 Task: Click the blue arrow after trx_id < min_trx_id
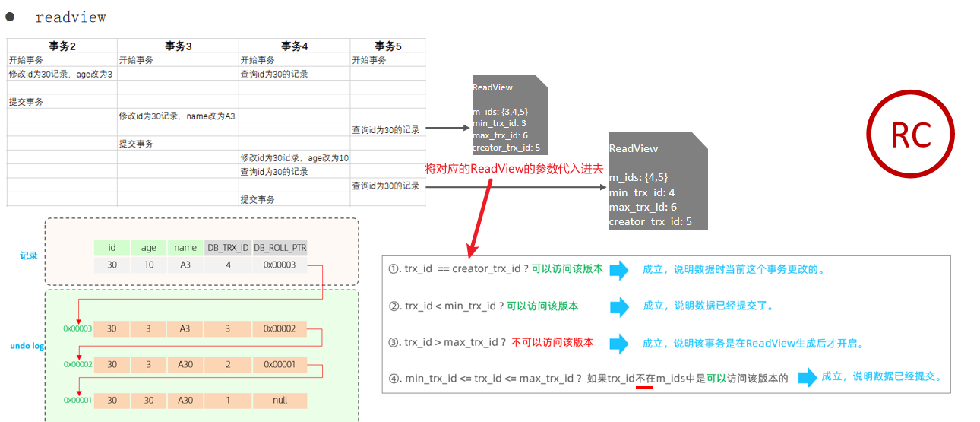click(x=619, y=306)
